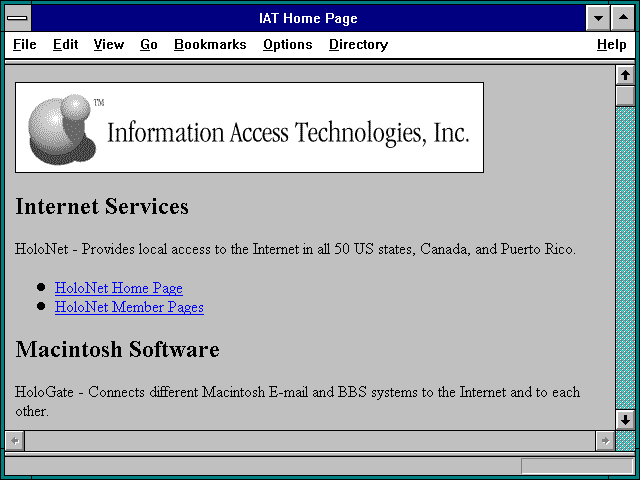Follow the HoloNet Member Pages link
Image resolution: width=640 pixels, height=480 pixels.
click(129, 307)
